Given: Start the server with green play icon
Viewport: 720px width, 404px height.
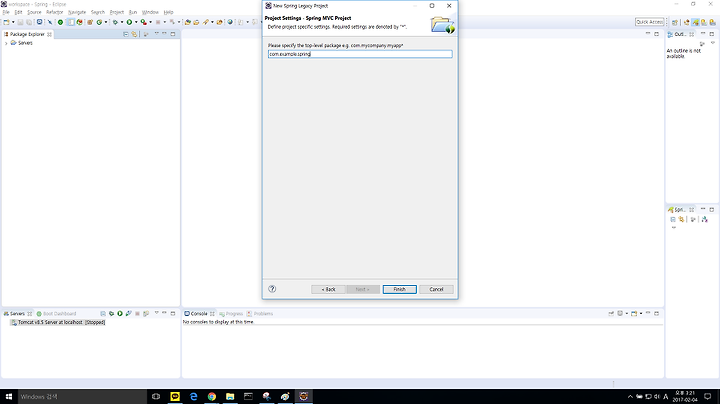Looking at the screenshot, I should (x=120, y=314).
